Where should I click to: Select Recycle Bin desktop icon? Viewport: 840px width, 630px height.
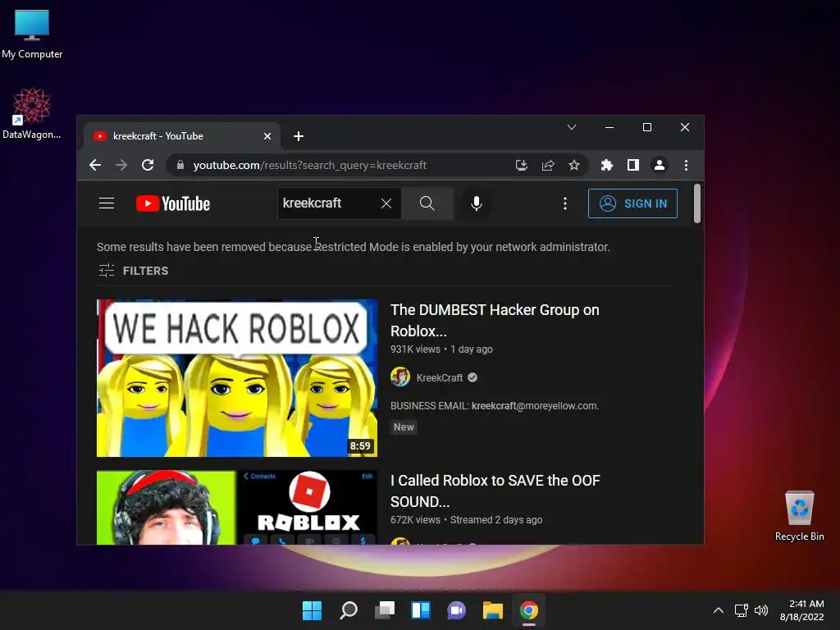(799, 516)
